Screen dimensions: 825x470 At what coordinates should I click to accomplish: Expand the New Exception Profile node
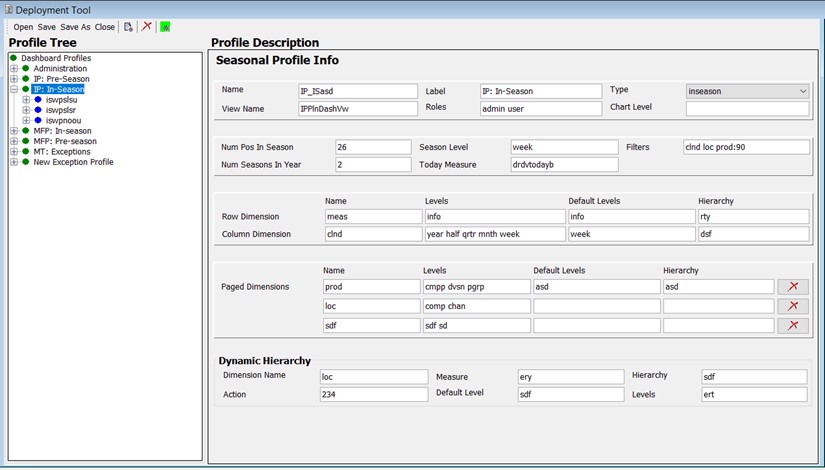click(14, 162)
